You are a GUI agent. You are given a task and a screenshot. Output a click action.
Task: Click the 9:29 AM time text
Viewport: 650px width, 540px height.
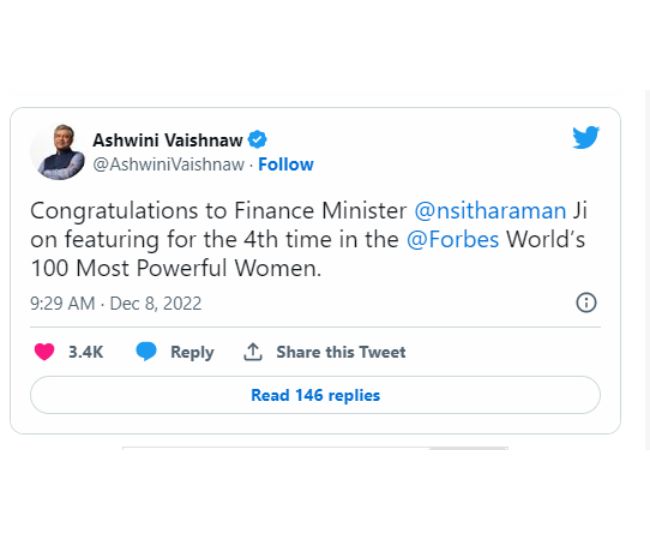click(62, 303)
